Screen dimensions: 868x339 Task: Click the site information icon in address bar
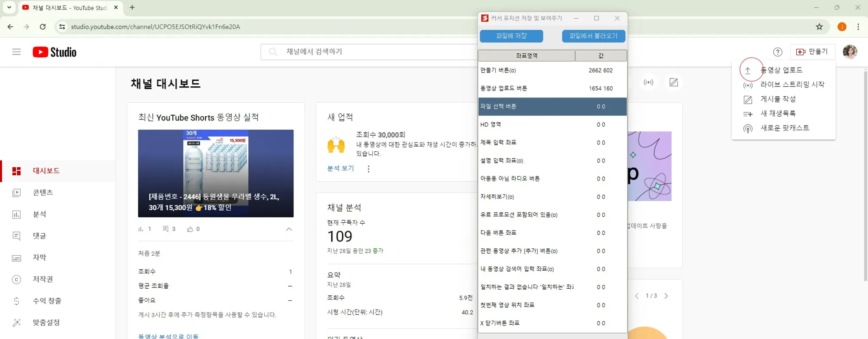click(62, 27)
